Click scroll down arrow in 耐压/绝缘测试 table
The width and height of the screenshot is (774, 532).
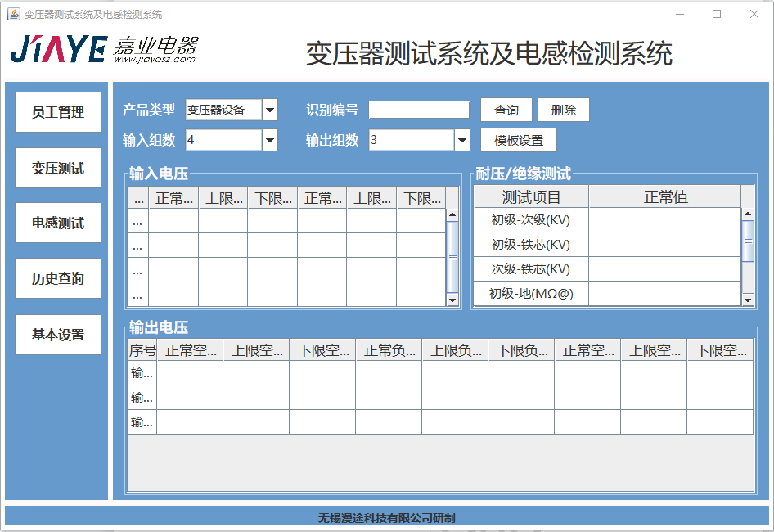(747, 300)
